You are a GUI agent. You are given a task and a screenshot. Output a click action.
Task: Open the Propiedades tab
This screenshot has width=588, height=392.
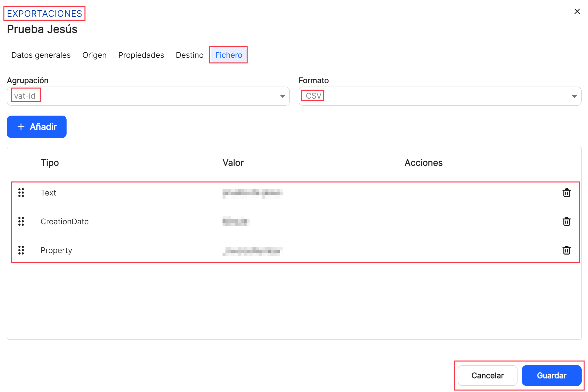click(x=141, y=55)
